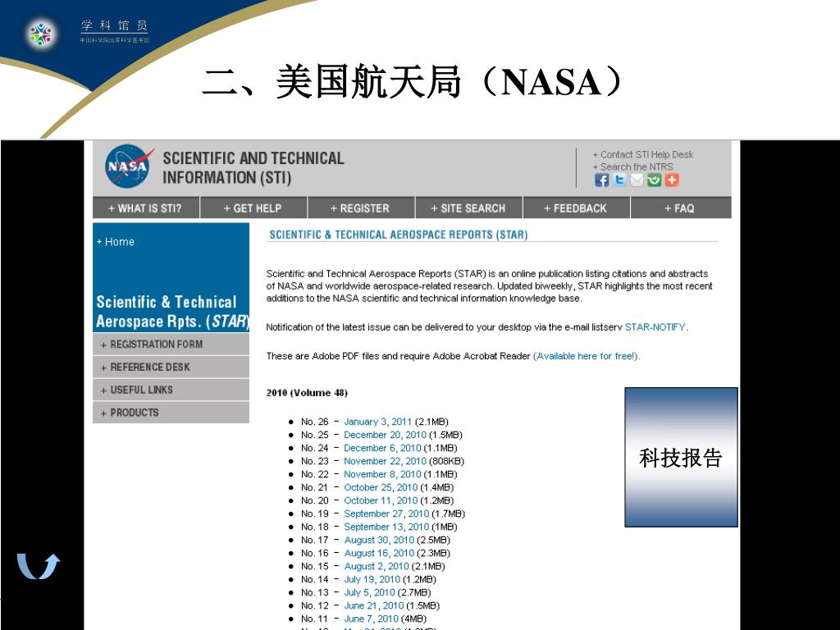Image resolution: width=840 pixels, height=630 pixels.
Task: Share the page via the Twitter icon
Action: (x=619, y=180)
